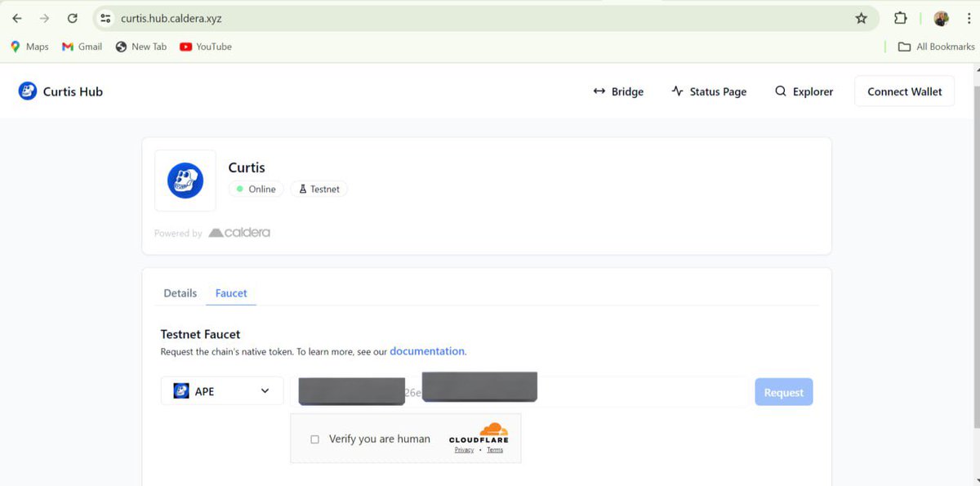Click the Testnet Faucet heading
The width and height of the screenshot is (980, 486).
coord(200,334)
